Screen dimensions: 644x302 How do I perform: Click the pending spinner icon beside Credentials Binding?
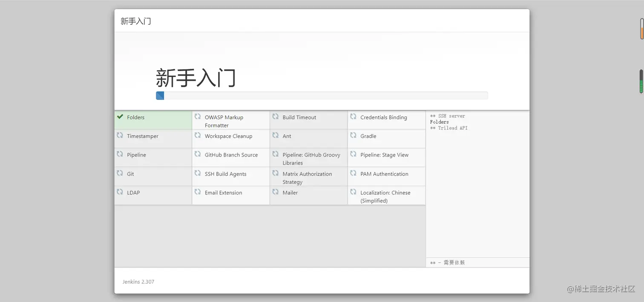353,117
